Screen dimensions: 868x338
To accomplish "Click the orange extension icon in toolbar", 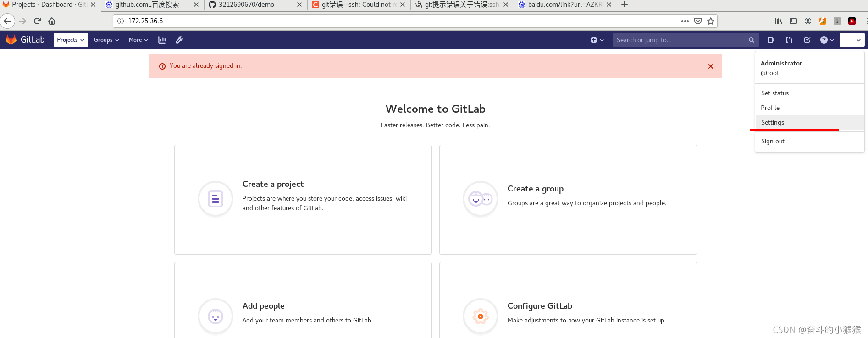I will point(823,21).
